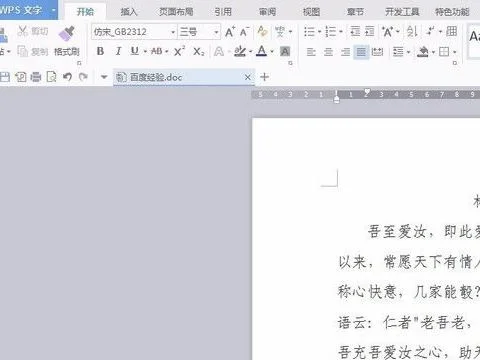Toggle superscript X² formatting
This screenshot has height=360, width=480.
tap(179, 51)
